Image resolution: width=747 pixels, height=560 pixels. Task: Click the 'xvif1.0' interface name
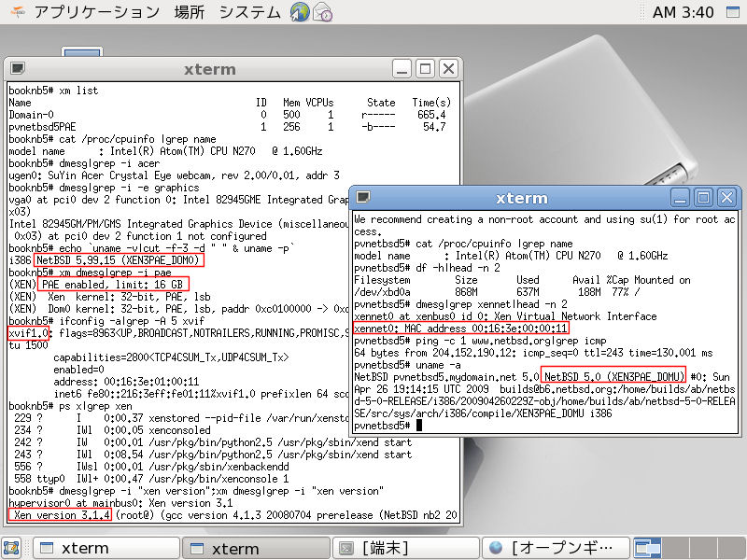(29, 333)
